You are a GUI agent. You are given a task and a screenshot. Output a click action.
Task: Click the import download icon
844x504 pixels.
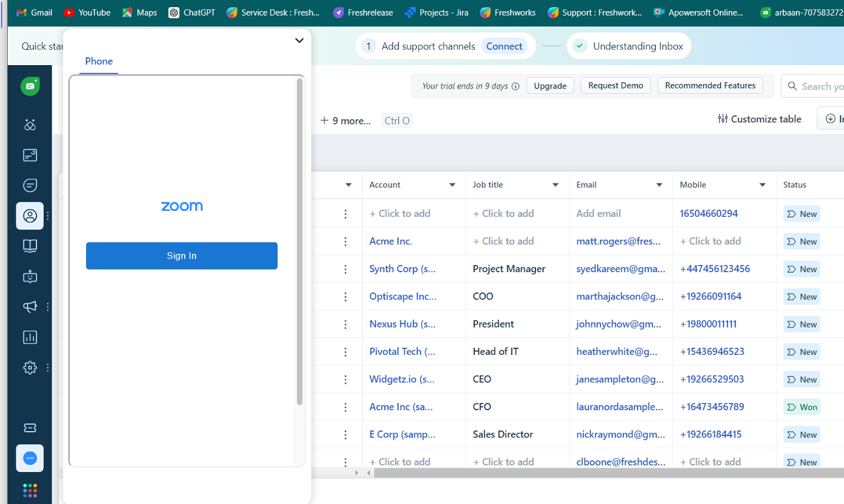click(x=830, y=119)
